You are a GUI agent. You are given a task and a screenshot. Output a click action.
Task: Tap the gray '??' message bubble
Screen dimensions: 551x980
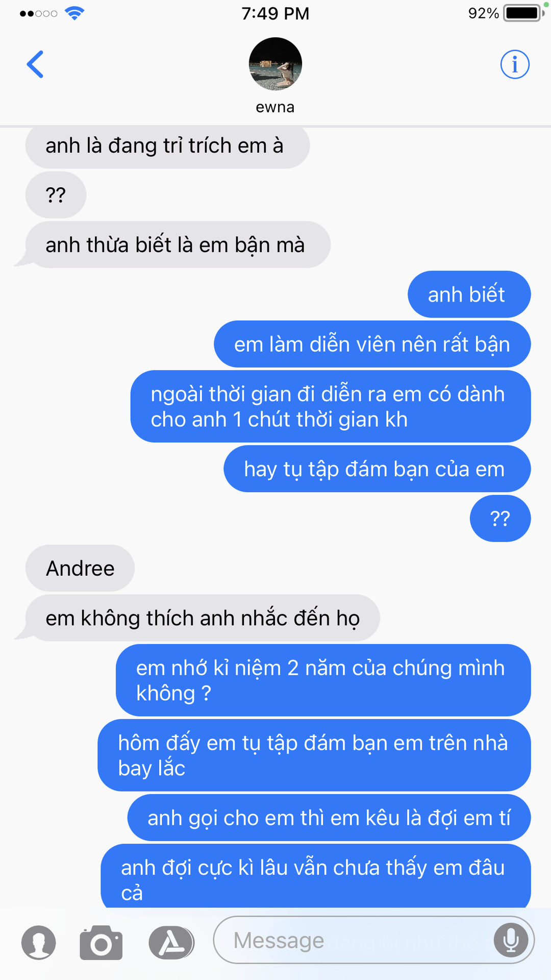[56, 195]
